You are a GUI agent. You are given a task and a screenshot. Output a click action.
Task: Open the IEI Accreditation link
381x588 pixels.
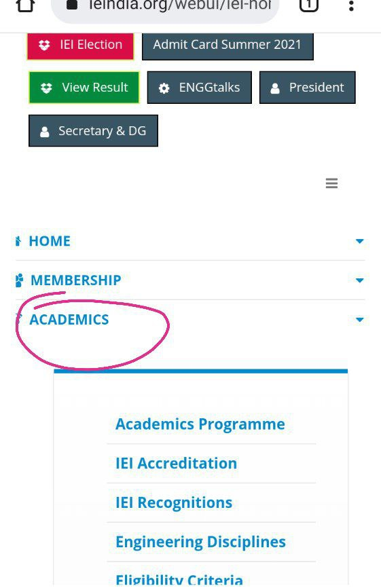pos(177,463)
